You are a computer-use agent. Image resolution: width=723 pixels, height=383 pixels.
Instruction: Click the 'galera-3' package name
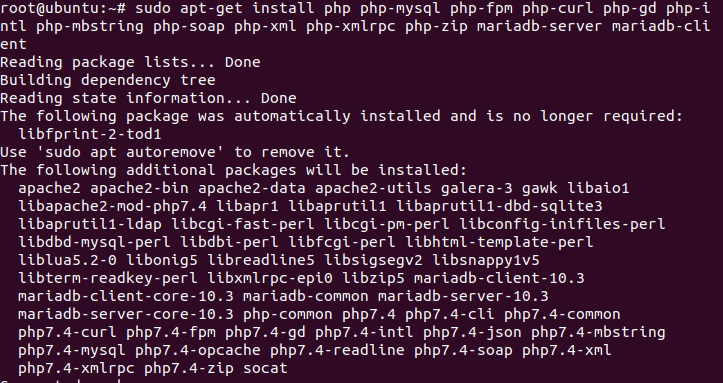pos(476,188)
